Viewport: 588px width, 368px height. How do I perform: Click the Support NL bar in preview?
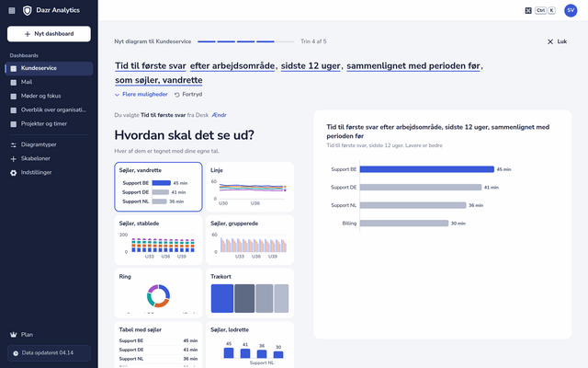click(x=413, y=205)
